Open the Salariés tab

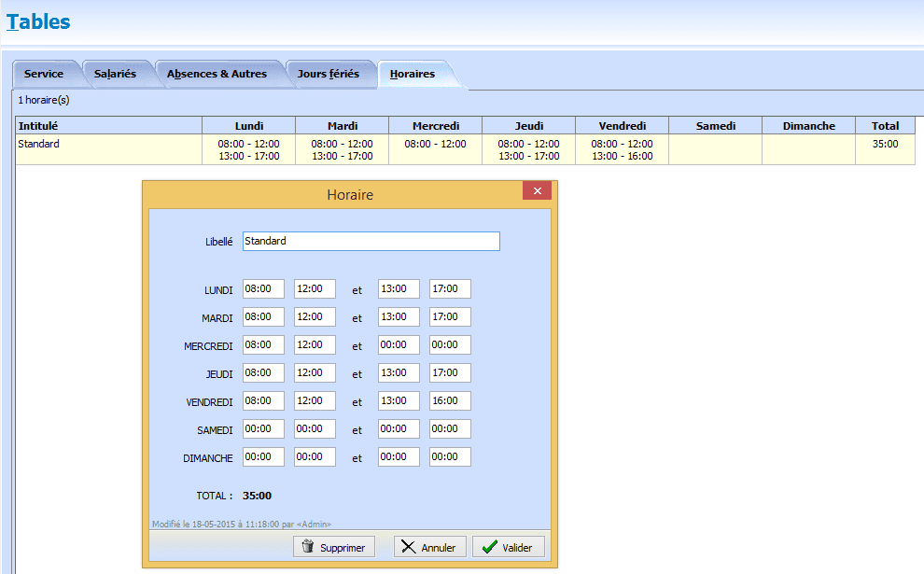point(115,74)
